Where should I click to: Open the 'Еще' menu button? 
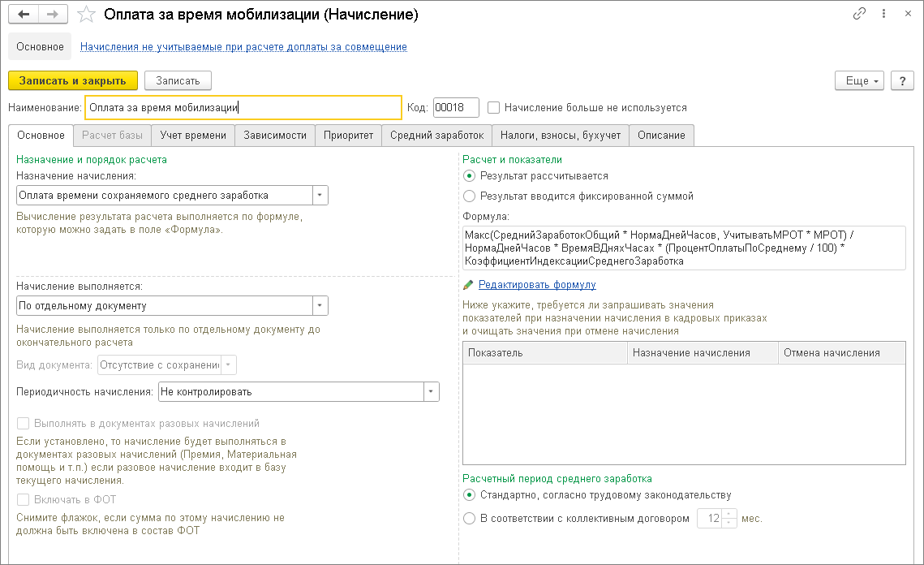coord(862,80)
